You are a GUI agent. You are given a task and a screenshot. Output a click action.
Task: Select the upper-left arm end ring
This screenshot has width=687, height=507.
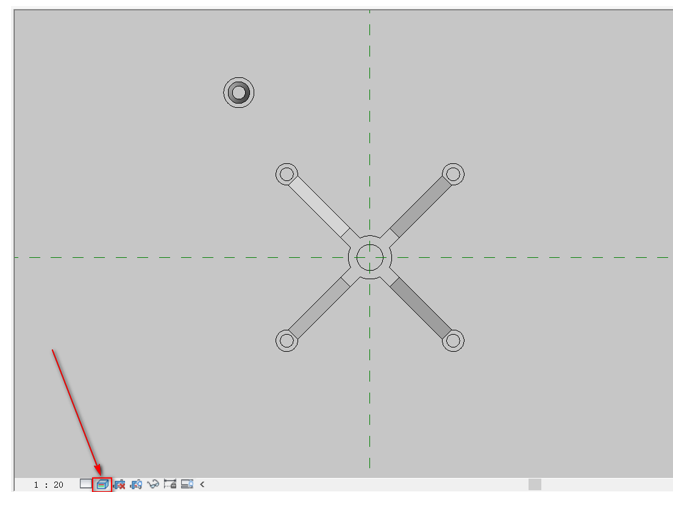pyautogui.click(x=287, y=174)
